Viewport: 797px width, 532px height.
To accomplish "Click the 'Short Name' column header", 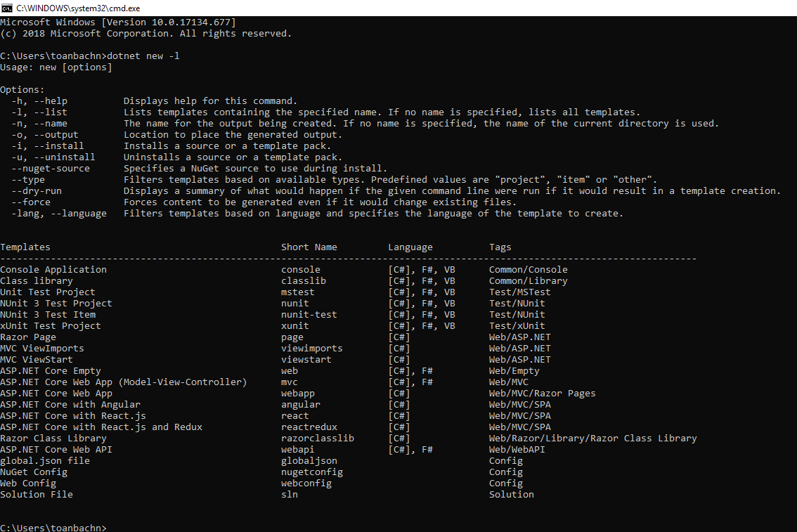I will [x=309, y=247].
